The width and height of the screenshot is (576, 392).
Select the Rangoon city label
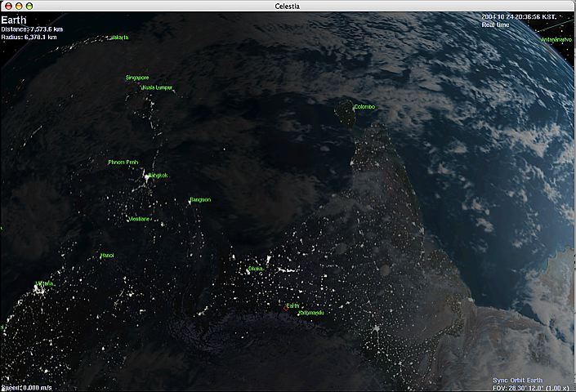coord(200,199)
